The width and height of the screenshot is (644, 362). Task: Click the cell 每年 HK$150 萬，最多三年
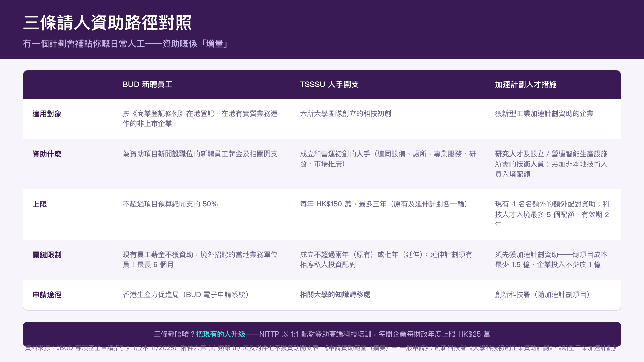(384, 204)
